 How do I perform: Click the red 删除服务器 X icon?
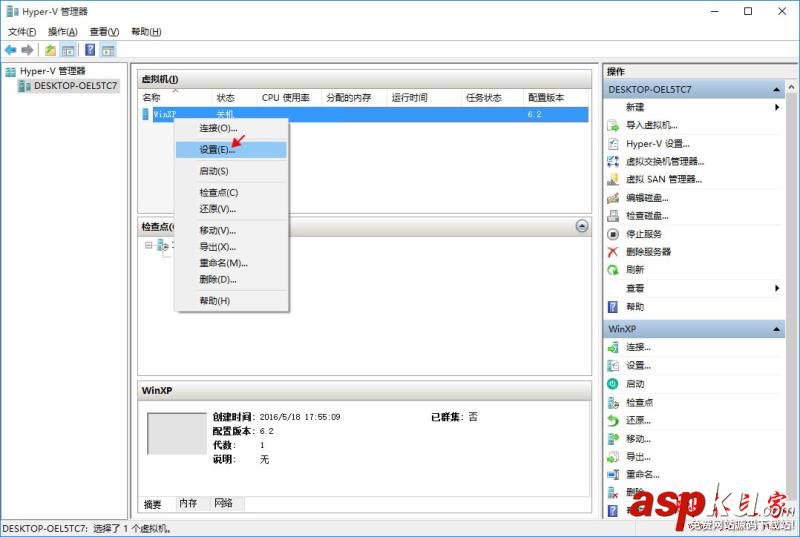pyautogui.click(x=613, y=252)
